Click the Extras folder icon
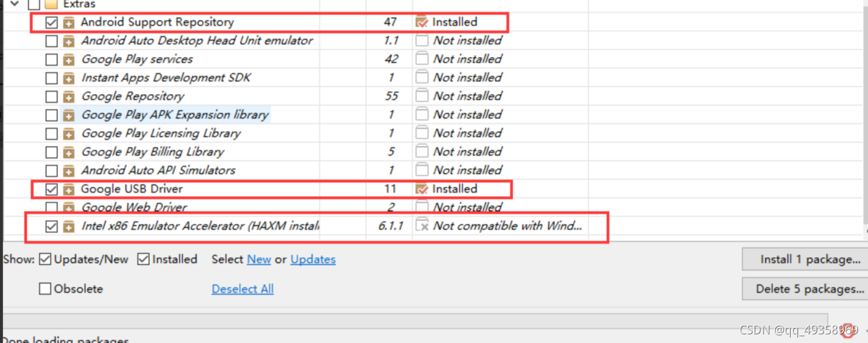The height and width of the screenshot is (343, 868). (x=51, y=4)
